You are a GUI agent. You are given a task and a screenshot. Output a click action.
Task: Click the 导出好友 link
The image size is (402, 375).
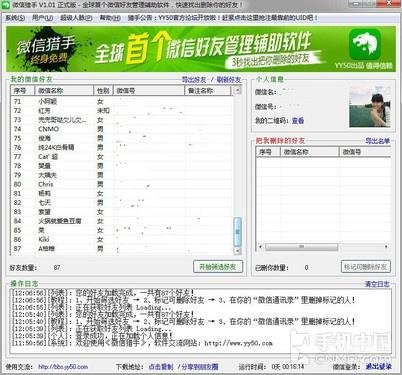194,80
